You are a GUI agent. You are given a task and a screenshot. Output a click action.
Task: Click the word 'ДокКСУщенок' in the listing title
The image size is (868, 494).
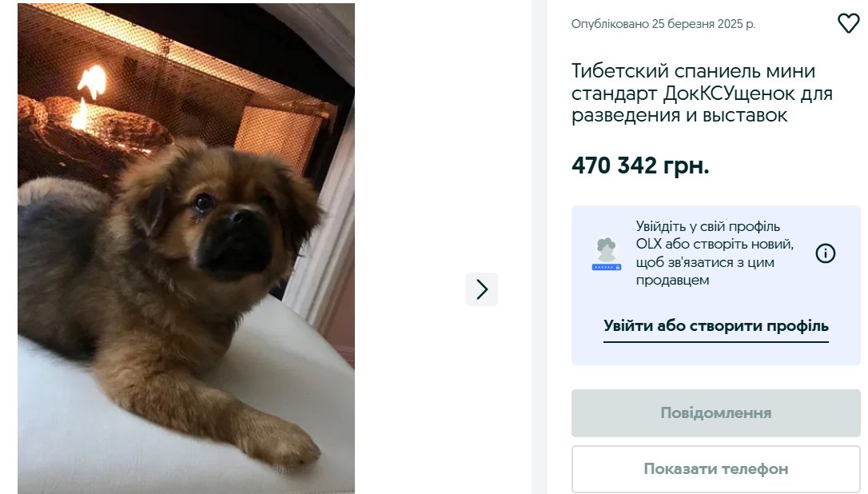pos(730,93)
